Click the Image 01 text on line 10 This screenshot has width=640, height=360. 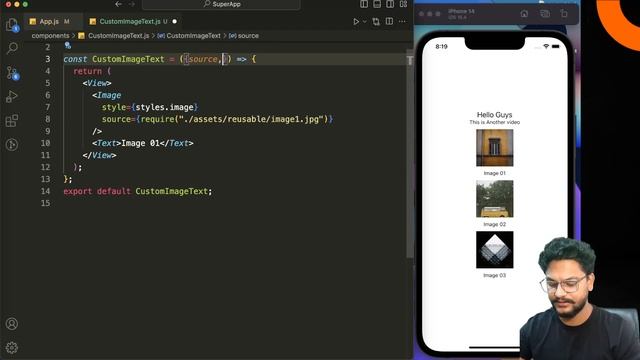coord(140,143)
